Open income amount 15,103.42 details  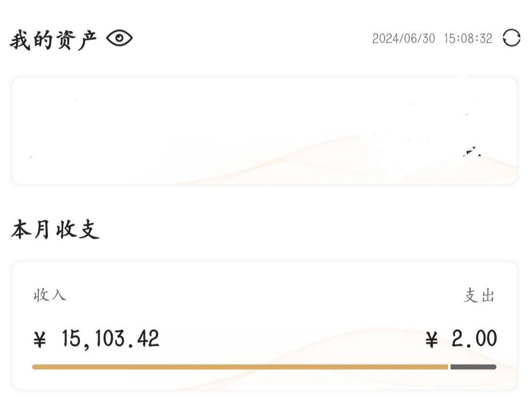tap(110, 338)
